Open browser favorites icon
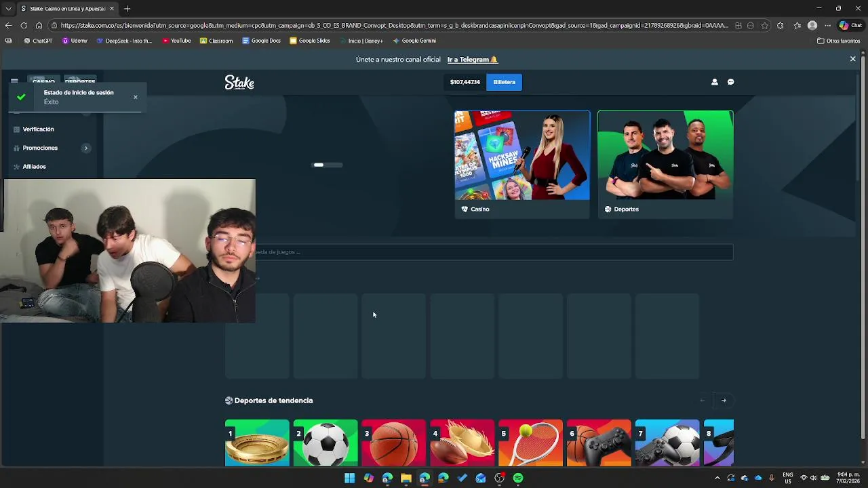 click(797, 25)
